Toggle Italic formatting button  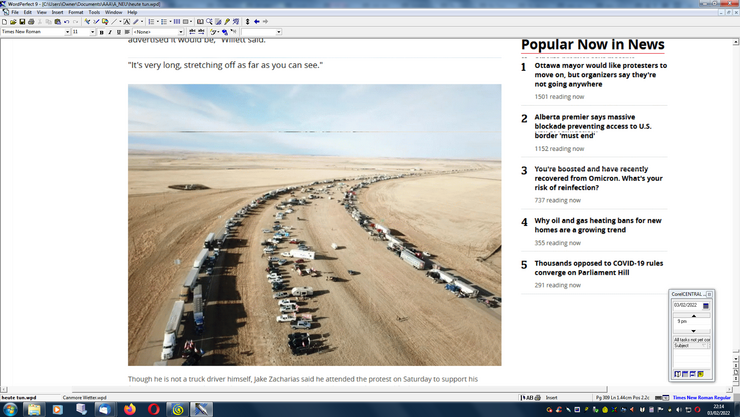[x=109, y=32]
